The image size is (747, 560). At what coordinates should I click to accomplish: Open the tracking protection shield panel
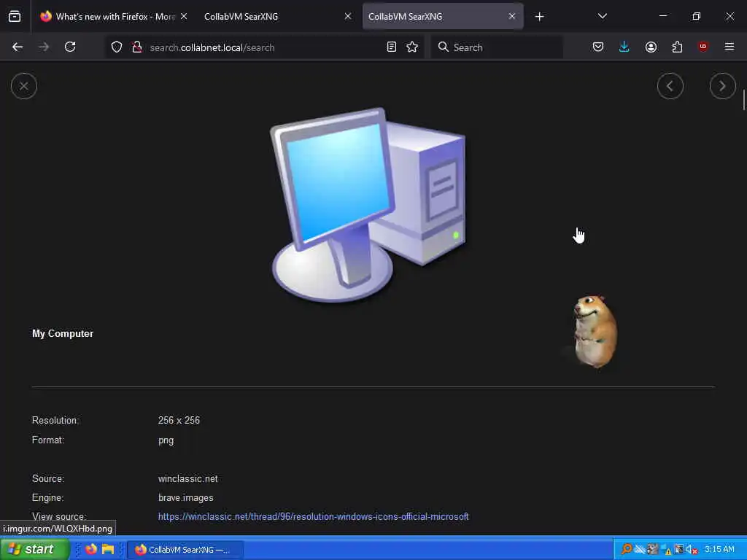point(117,47)
